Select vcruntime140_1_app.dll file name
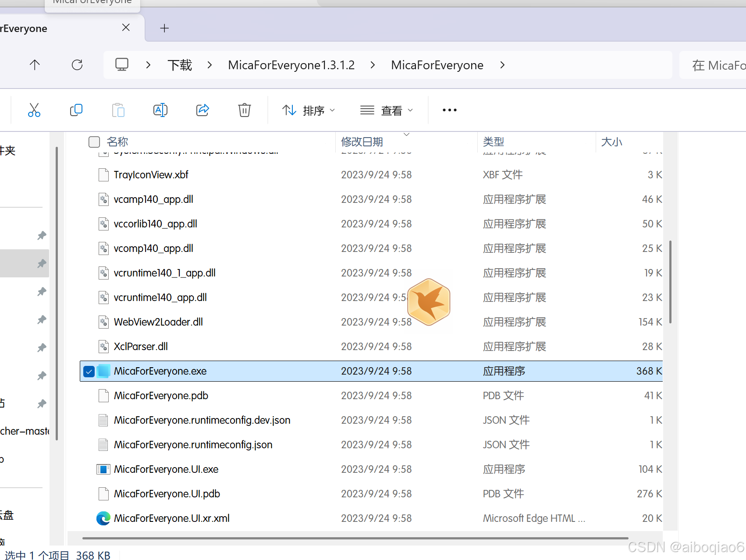 pyautogui.click(x=164, y=273)
